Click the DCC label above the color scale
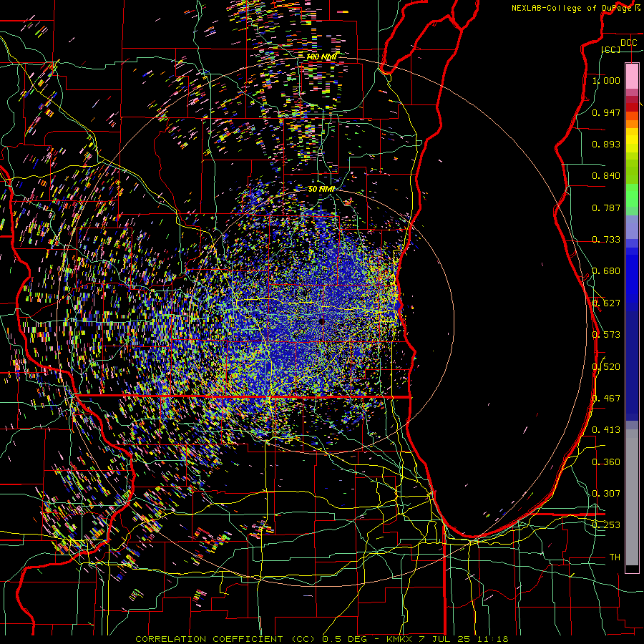Screen dimensions: 644x644 629,43
